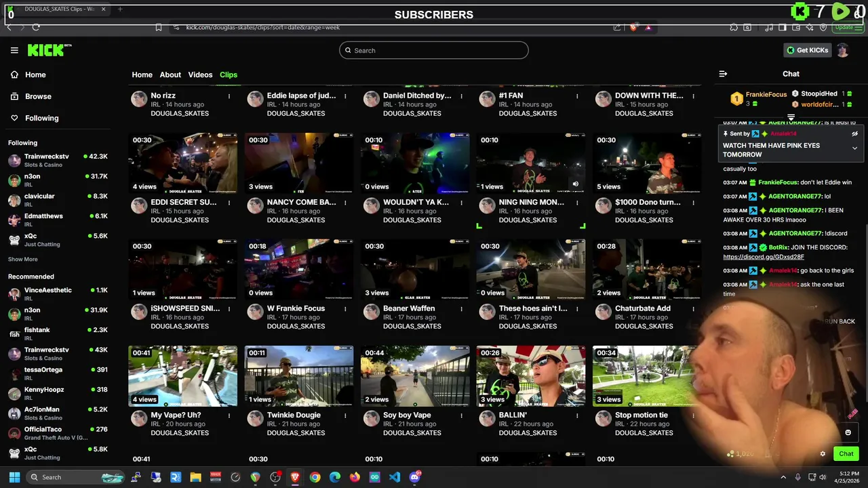This screenshot has width=868, height=488.
Task: Click the Windows taskbar Search box
Action: pos(77,477)
